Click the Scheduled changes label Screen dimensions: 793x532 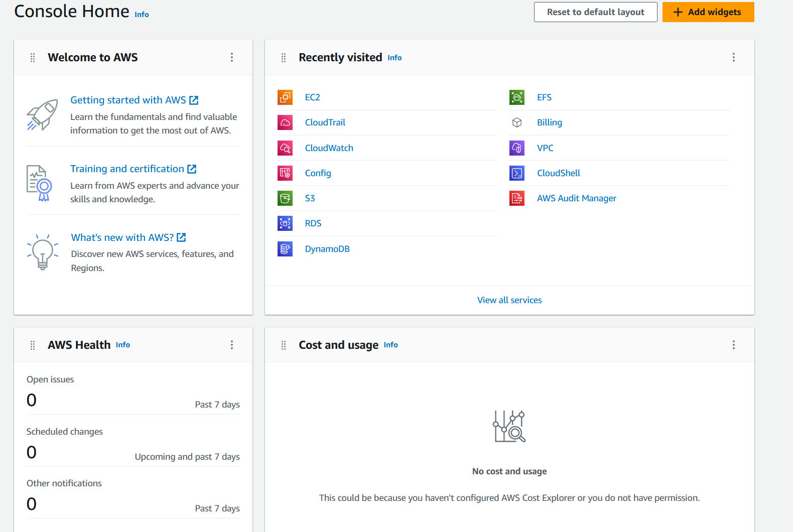[x=65, y=432]
